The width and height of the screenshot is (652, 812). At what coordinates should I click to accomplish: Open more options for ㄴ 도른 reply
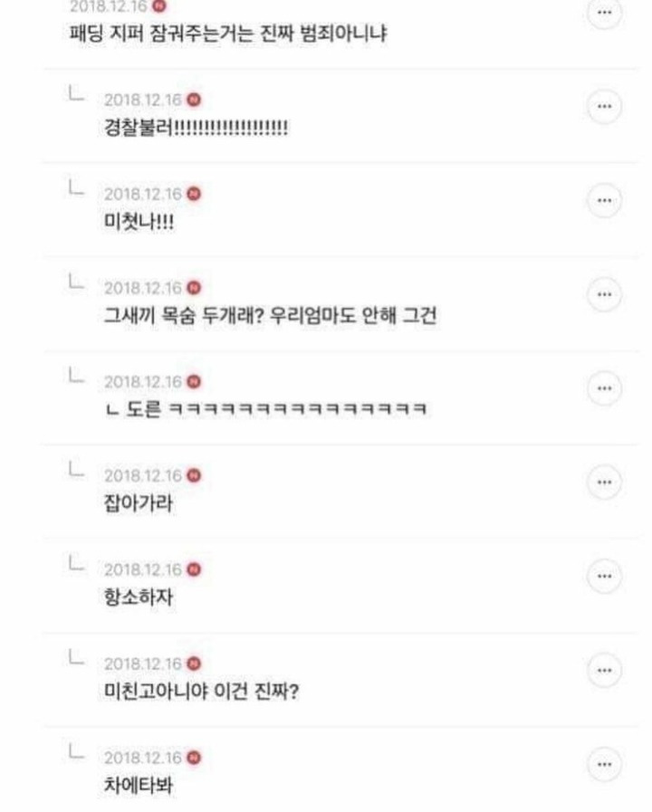coord(604,388)
